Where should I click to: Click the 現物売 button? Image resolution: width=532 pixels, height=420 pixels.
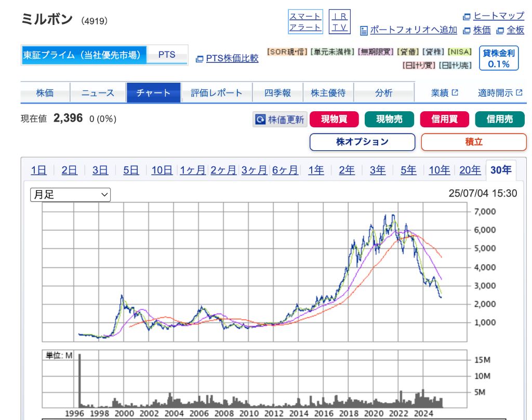point(389,119)
